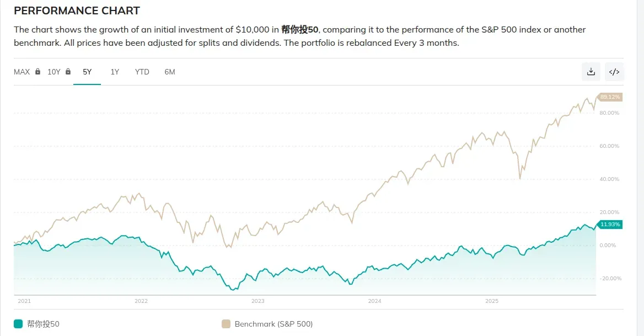644x336 pixels.
Task: Switch to the 1Y range tab
Action: (x=115, y=72)
